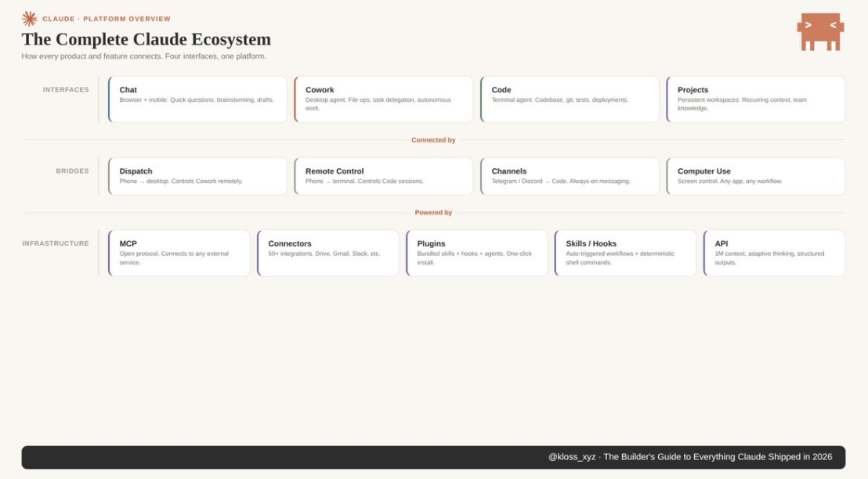
Task: Click The Complete Claude Ecosystem heading
Action: click(146, 39)
